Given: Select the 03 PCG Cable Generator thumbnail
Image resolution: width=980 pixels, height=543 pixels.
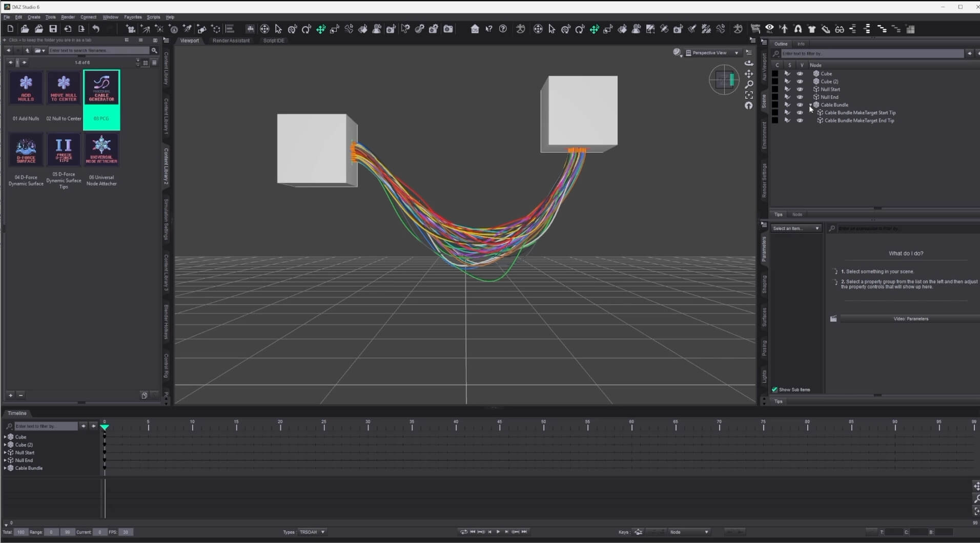Looking at the screenshot, I should [101, 100].
